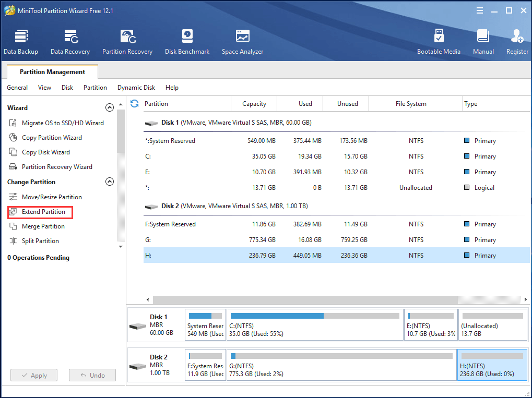Open the Disk menu
Screen dimensions: 532x398
pyautogui.click(x=67, y=88)
